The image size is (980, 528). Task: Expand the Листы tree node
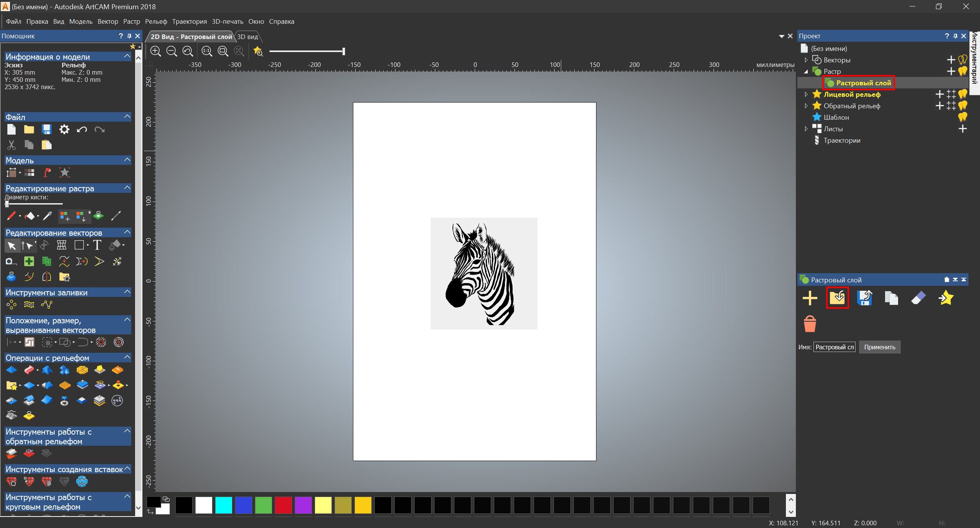coord(806,129)
